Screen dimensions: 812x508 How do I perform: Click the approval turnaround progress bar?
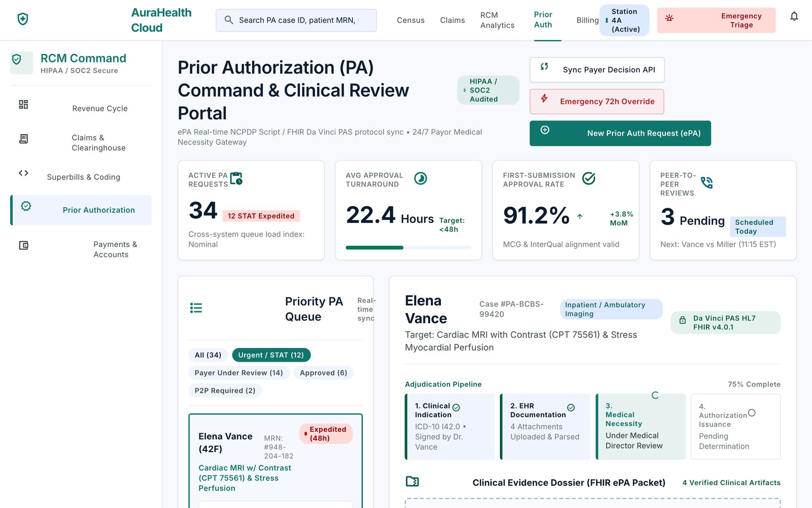(x=408, y=247)
